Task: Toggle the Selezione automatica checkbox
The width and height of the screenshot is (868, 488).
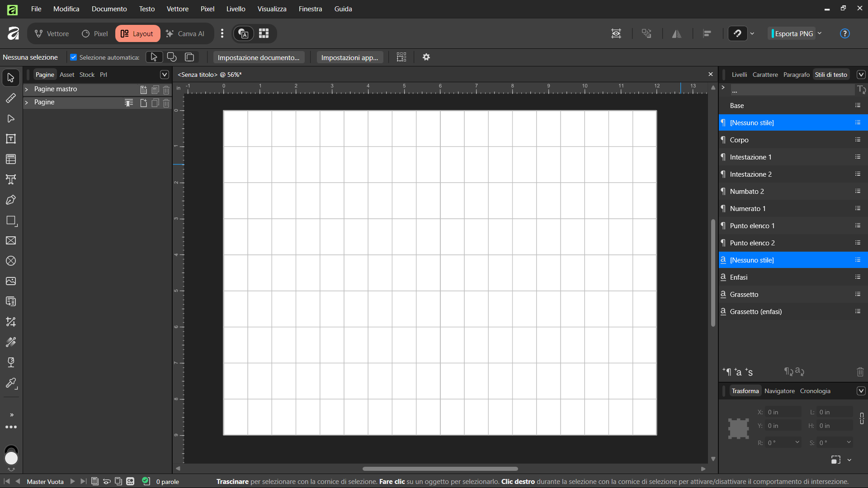Action: coord(73,57)
